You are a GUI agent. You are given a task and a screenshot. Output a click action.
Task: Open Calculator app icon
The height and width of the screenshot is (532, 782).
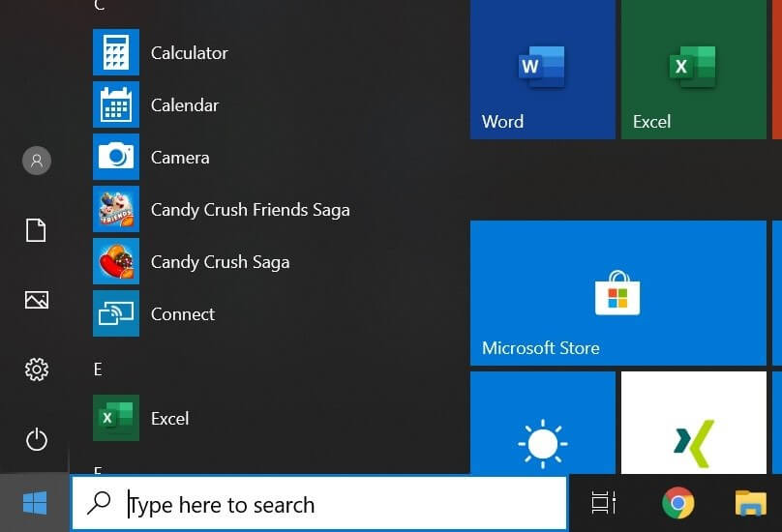click(x=116, y=52)
